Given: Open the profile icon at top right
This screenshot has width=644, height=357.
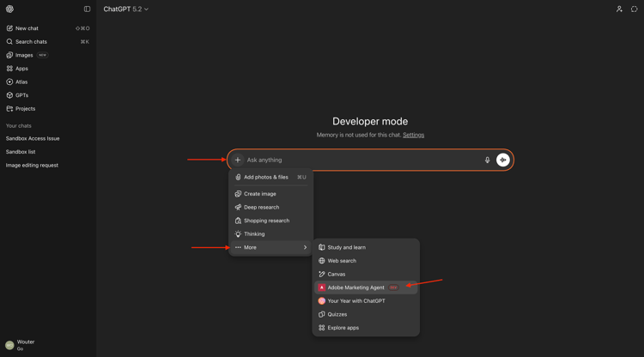Looking at the screenshot, I should [619, 9].
